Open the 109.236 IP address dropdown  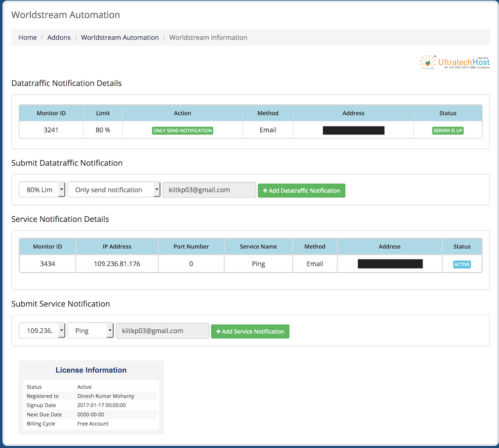[x=42, y=330]
